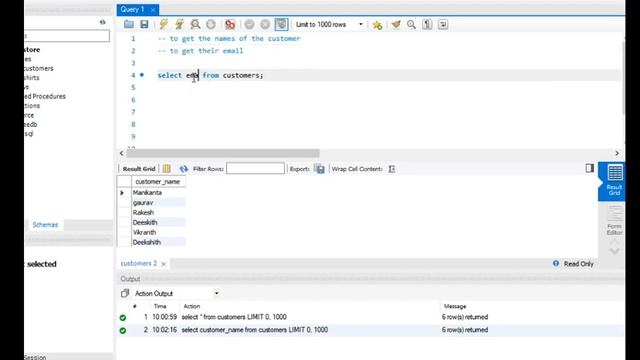640x360 pixels.
Task: Toggle invisible characters pilcrow icon
Action: 427,24
